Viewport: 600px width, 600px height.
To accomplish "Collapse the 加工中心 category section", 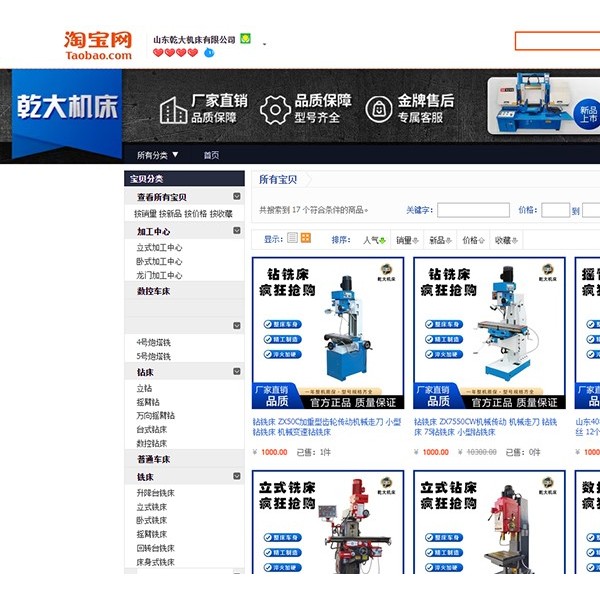I will (237, 230).
